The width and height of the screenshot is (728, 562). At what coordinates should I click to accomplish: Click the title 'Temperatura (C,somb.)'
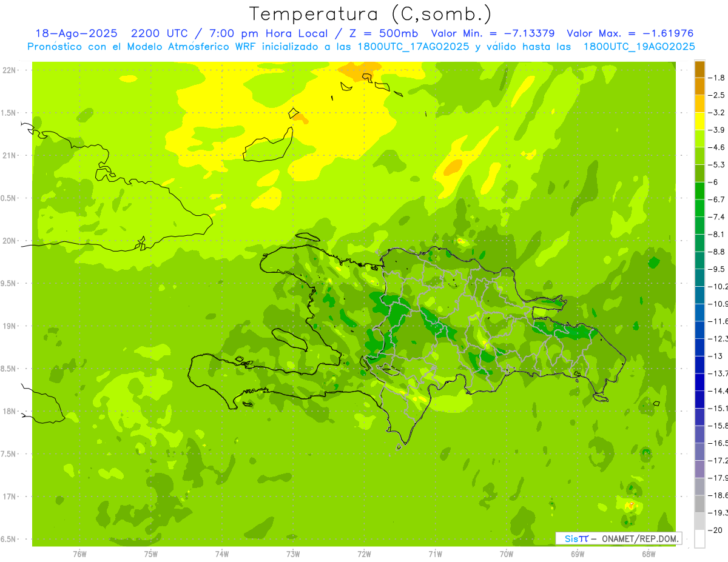click(x=371, y=15)
